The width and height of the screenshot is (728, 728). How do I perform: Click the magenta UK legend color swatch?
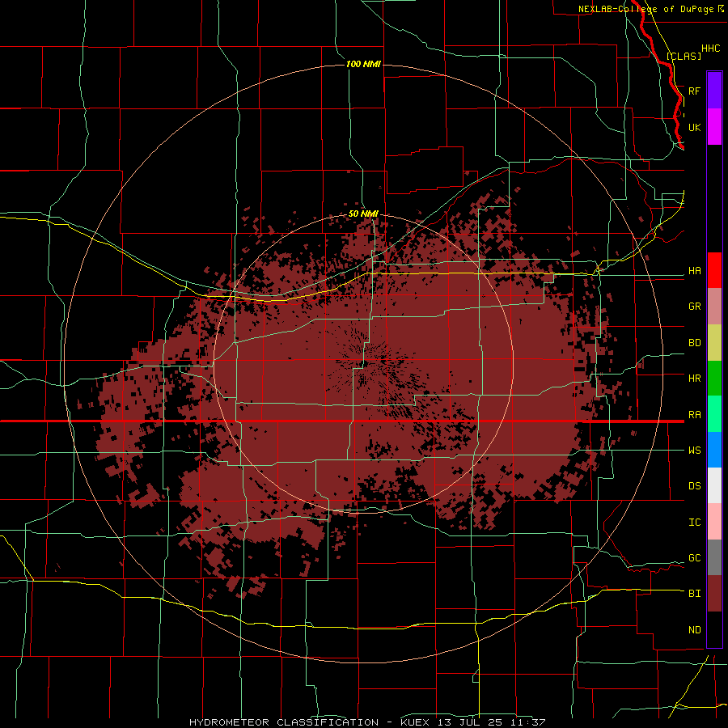pos(714,126)
